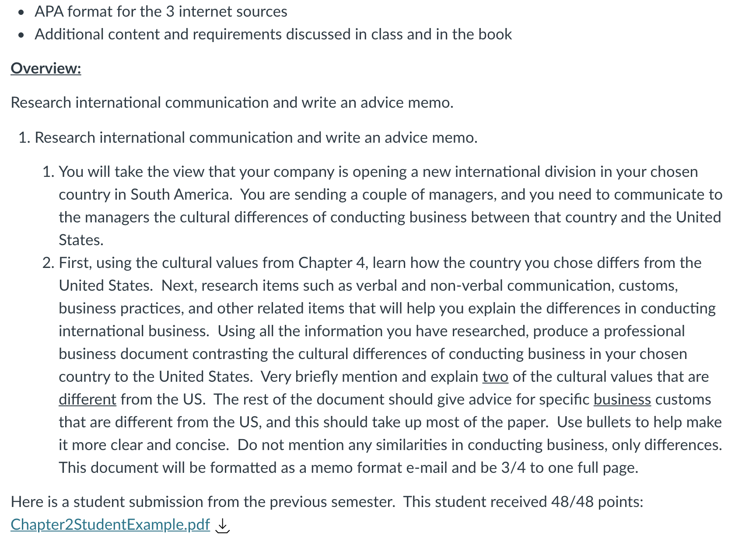Click the download arrow icon beside the PDF

(223, 525)
